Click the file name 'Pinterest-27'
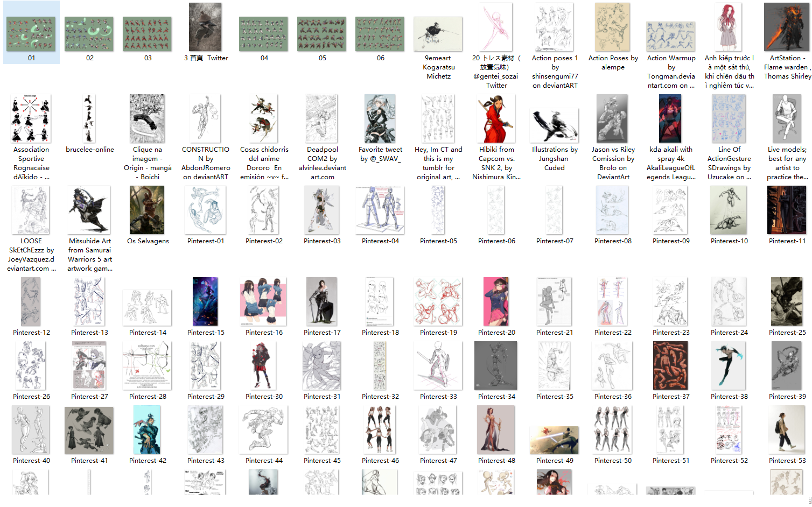 [x=89, y=397]
